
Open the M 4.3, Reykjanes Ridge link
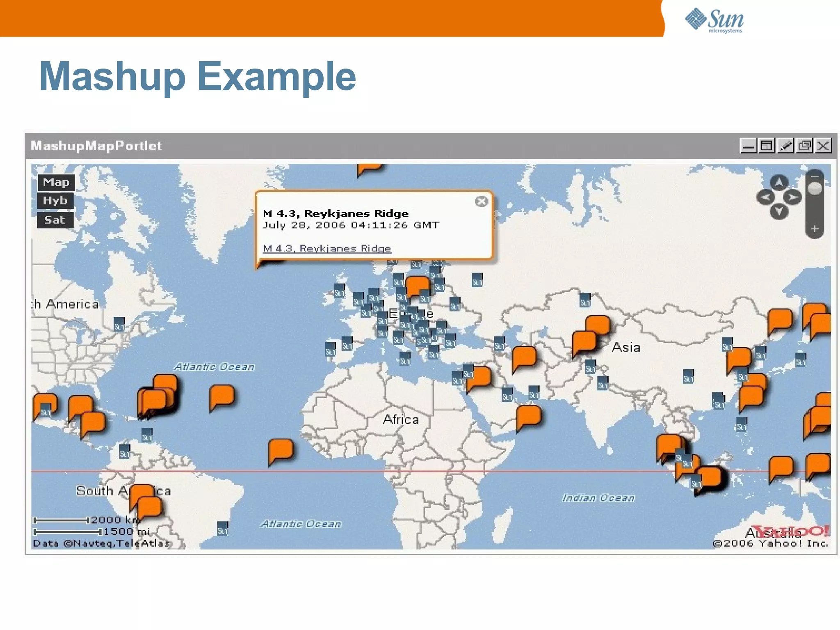(x=326, y=248)
